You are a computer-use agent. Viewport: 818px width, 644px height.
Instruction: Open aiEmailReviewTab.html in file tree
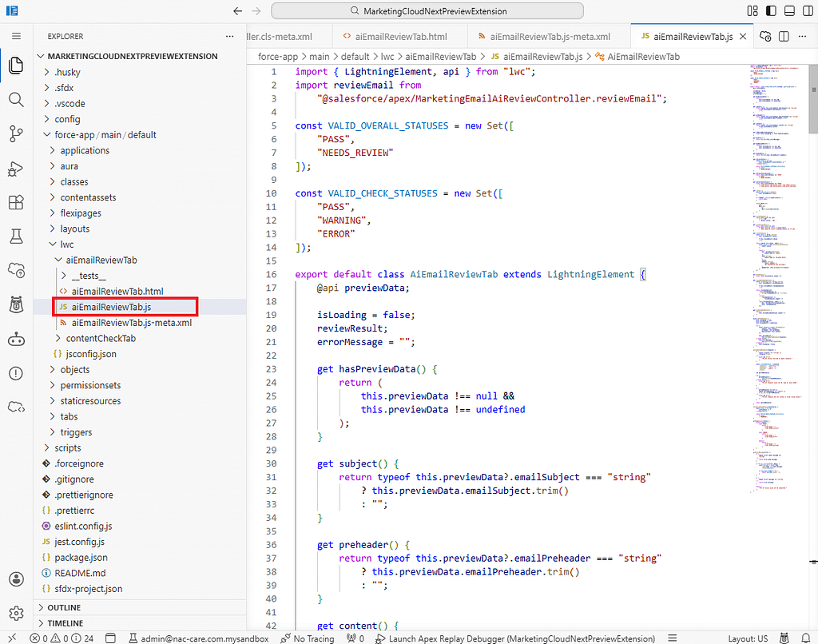(x=117, y=291)
